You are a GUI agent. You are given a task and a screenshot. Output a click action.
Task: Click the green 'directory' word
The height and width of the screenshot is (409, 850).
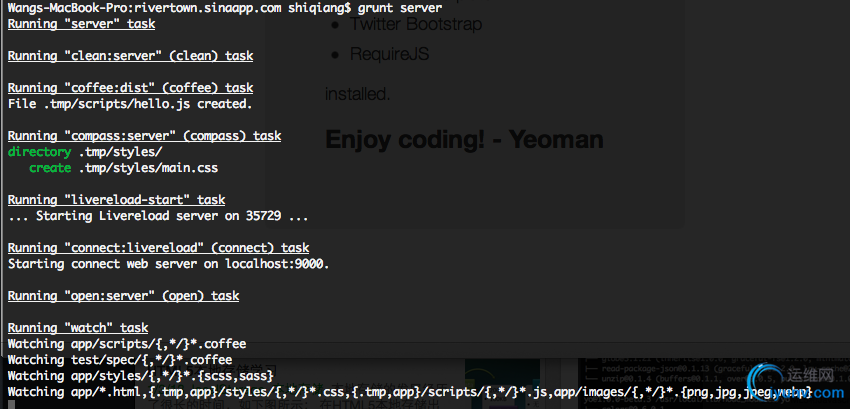[39, 152]
